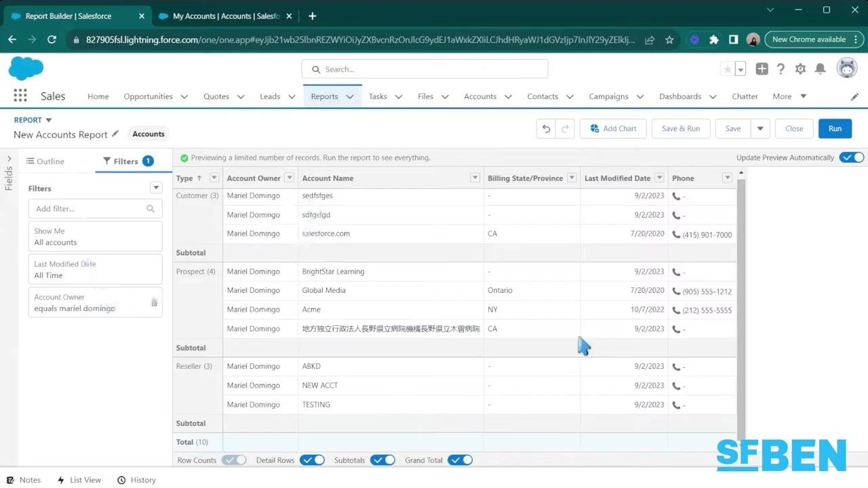
Task: Open the Last Modified Date filter
Action: tap(95, 270)
